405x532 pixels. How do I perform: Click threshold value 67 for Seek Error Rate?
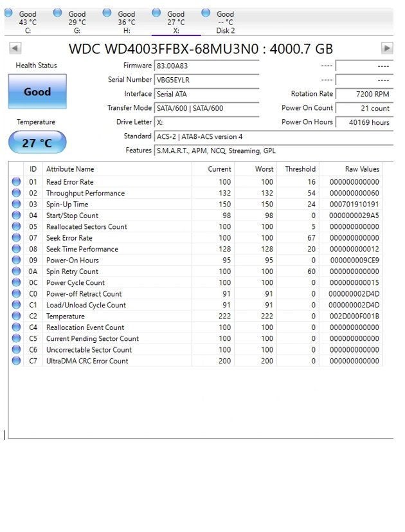pos(311,238)
